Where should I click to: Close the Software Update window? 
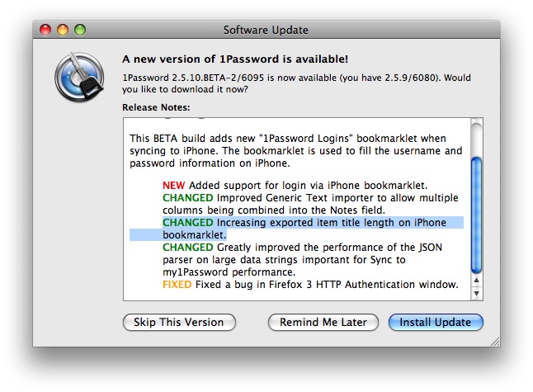click(x=45, y=30)
